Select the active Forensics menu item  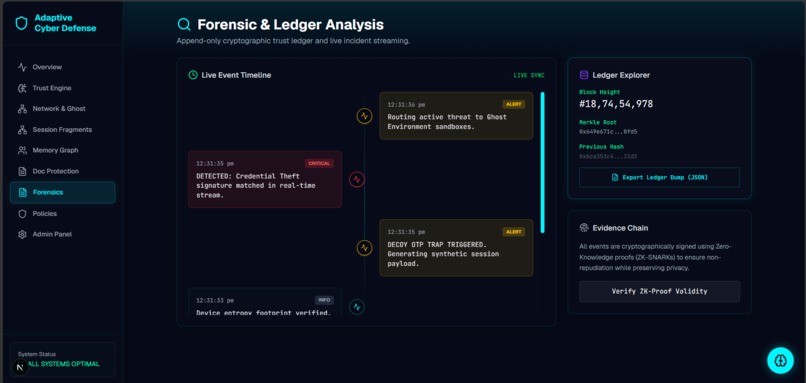tap(63, 192)
